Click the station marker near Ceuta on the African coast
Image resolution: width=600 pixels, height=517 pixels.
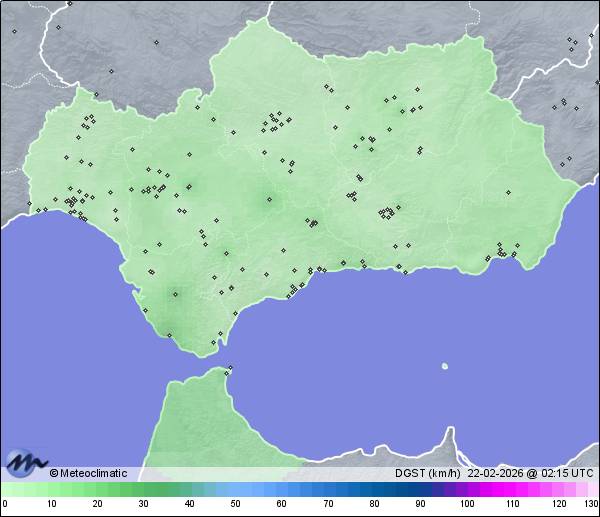click(229, 370)
